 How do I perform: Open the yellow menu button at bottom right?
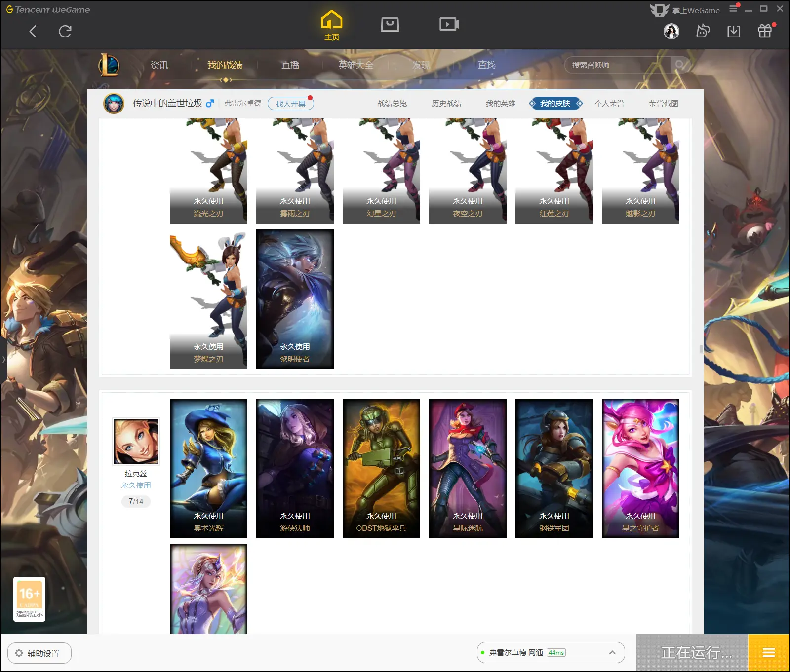(769, 653)
